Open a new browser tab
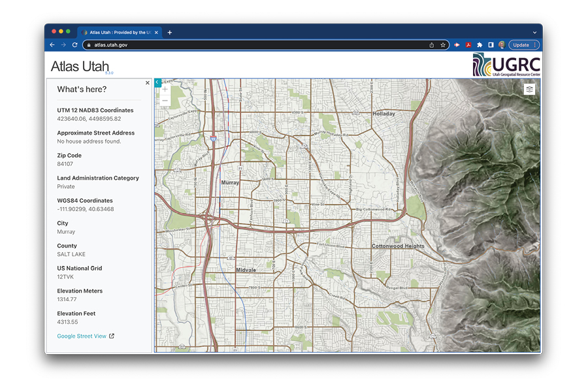Screen dimensions: 588x392 (169, 33)
